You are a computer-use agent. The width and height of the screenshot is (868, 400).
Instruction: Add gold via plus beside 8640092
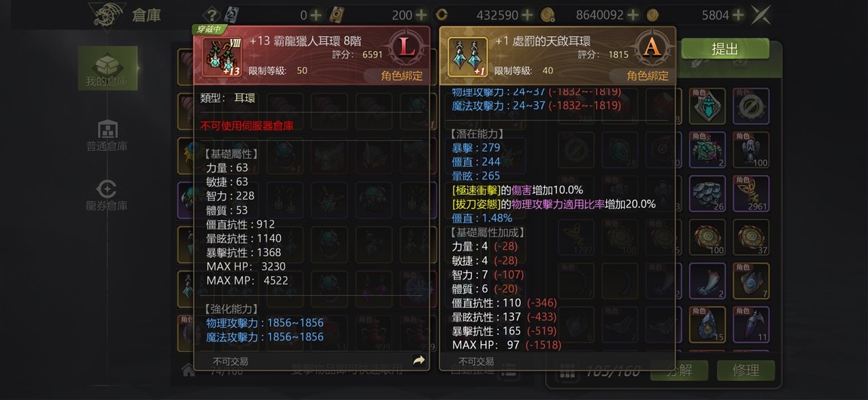coord(633,15)
